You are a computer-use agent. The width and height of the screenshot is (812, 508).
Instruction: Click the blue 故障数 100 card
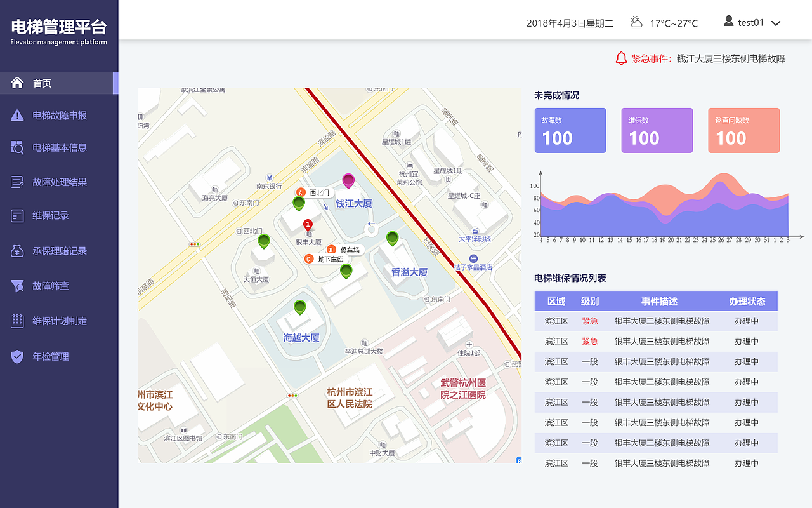pyautogui.click(x=570, y=130)
